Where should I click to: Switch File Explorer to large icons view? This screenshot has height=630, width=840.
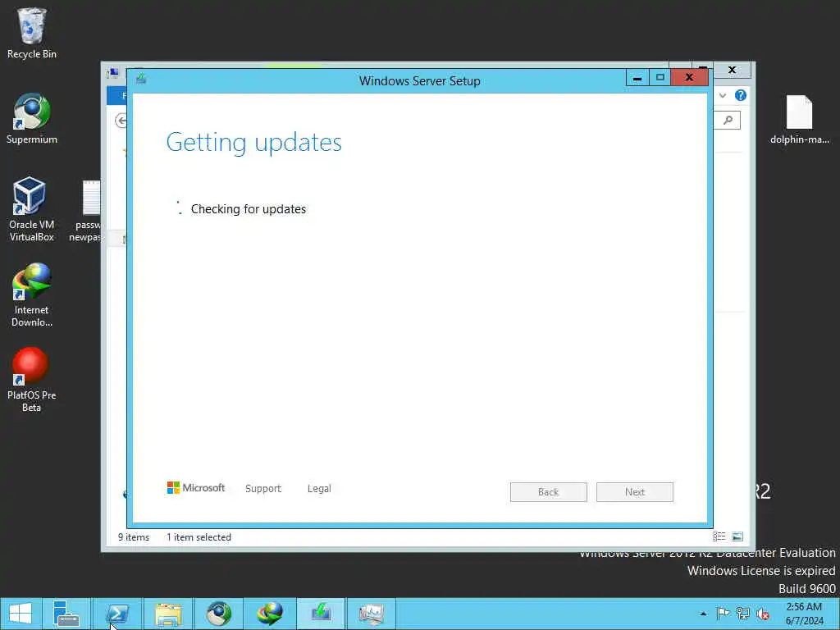(737, 536)
